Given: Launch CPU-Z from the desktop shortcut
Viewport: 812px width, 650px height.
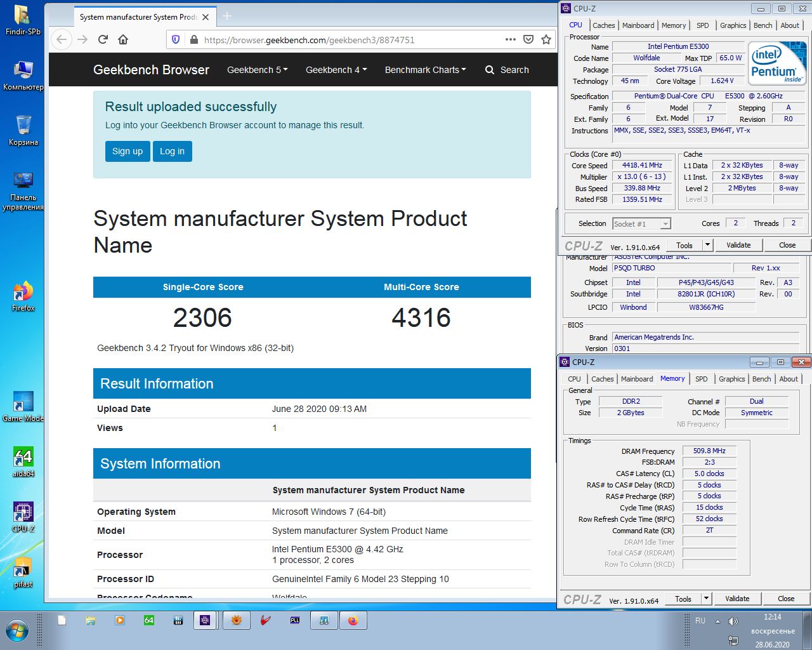Looking at the screenshot, I should click(x=23, y=517).
